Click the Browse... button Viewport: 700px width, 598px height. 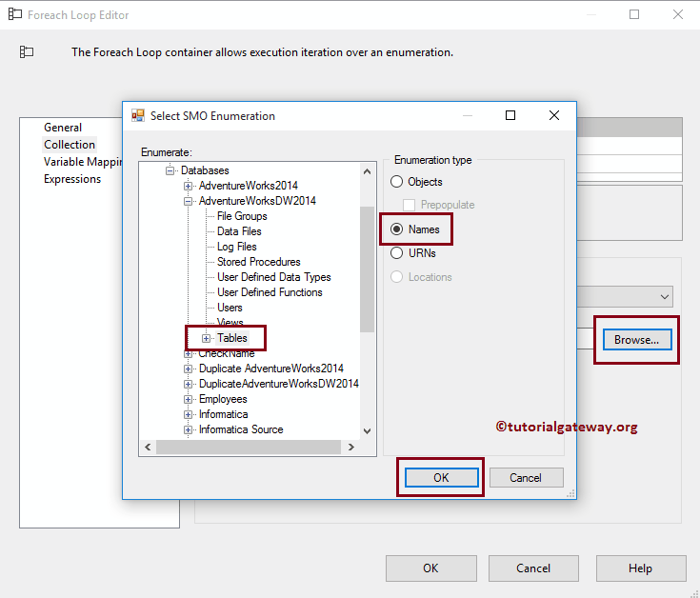click(x=637, y=340)
